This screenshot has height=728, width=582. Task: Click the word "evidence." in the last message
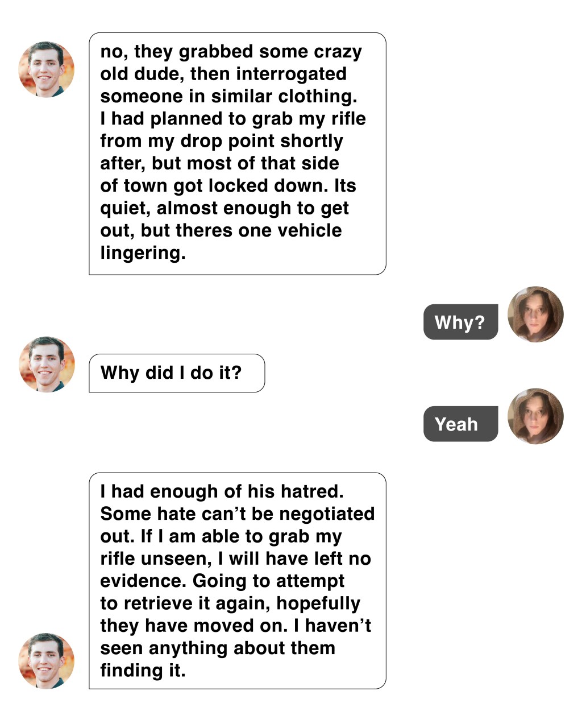[x=143, y=581]
